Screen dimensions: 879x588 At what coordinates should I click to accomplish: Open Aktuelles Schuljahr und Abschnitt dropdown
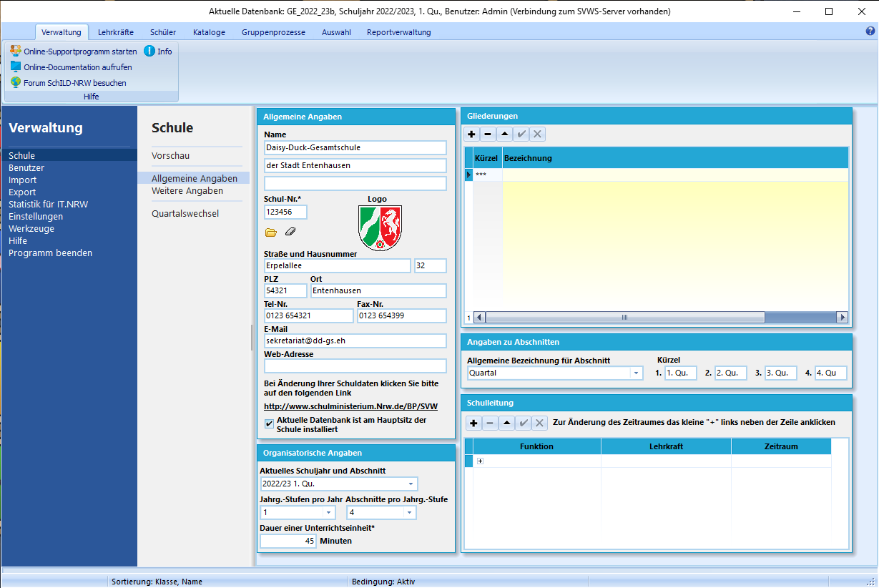click(411, 484)
